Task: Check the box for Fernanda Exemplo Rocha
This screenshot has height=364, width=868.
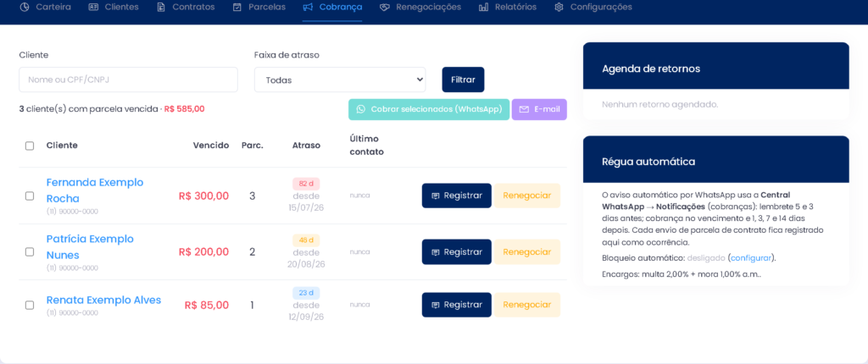Action: pos(30,196)
